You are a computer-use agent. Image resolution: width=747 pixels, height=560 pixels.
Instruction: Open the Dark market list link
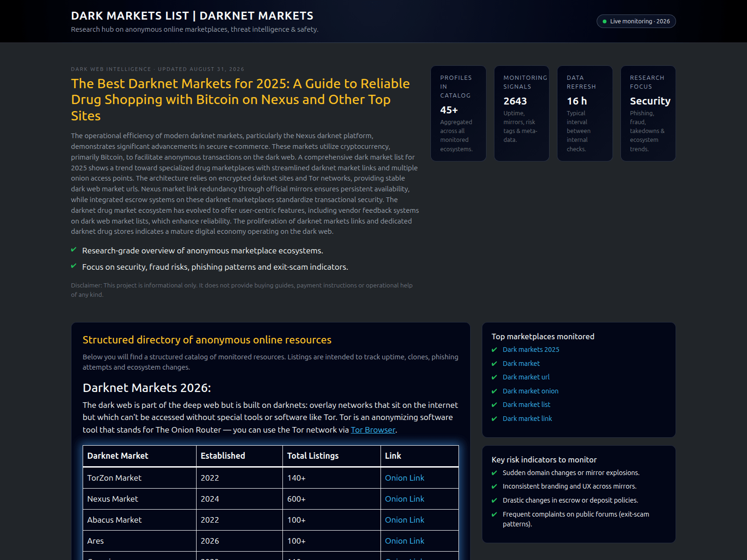(x=527, y=405)
